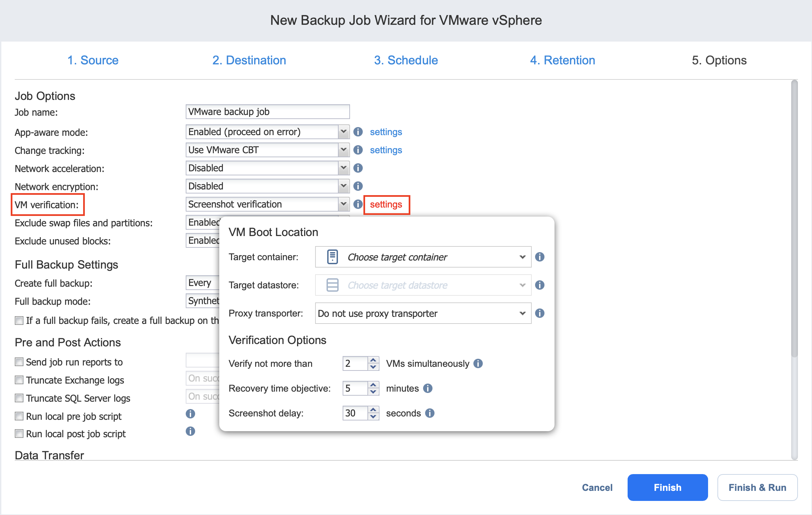Check Run local pre job script
Viewport: 812px width, 515px height.
[x=19, y=416]
